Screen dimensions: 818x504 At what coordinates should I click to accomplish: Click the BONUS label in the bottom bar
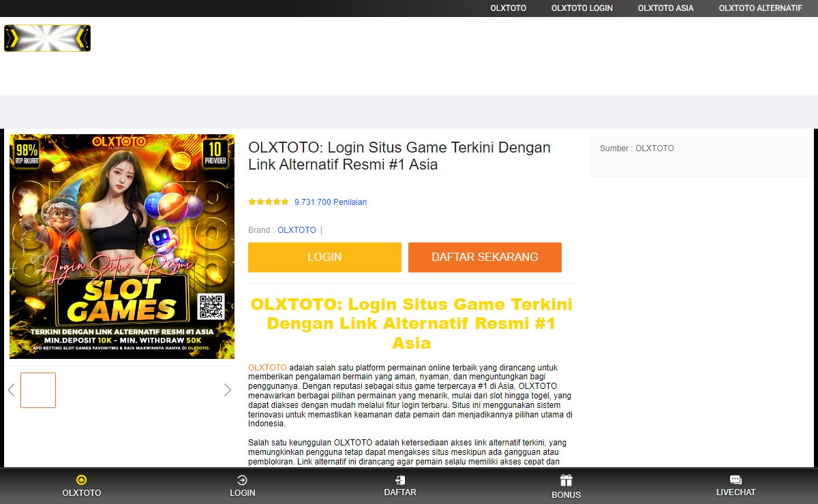566,495
